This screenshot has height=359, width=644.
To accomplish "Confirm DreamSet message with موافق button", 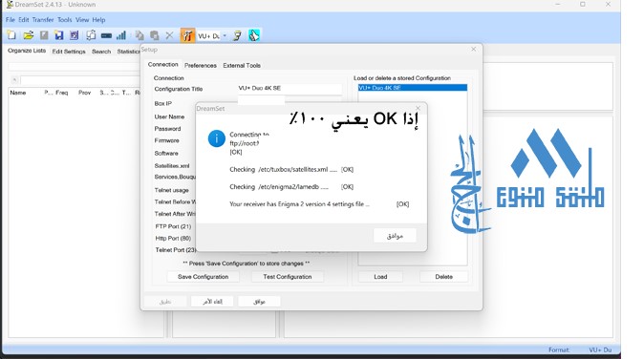I will click(395, 236).
